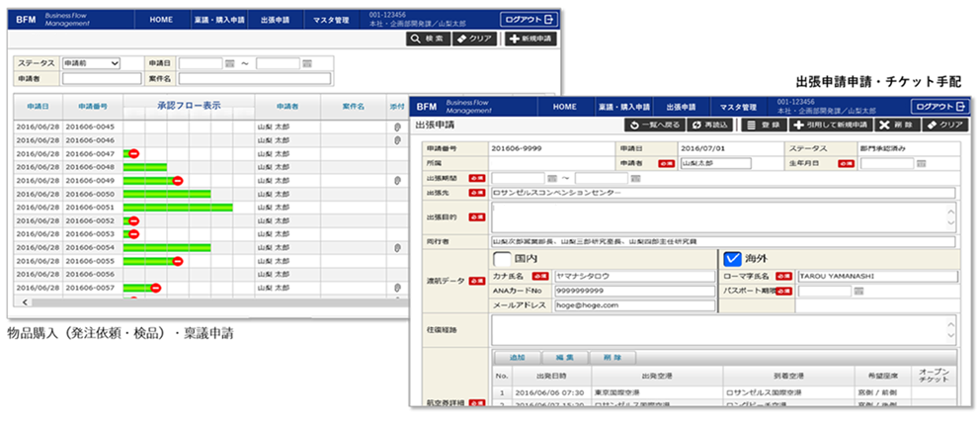Click the 再読込 reload button
Viewport: 980px width, 427px height.
tap(710, 126)
